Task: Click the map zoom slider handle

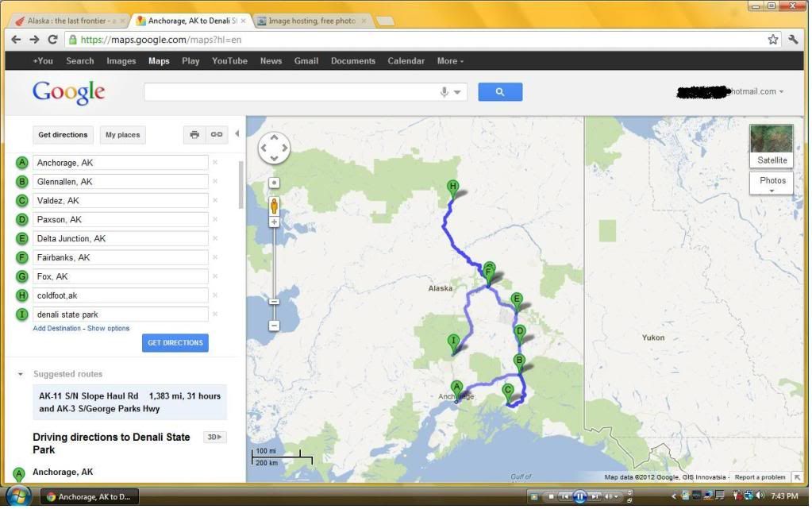Action: pos(274,301)
